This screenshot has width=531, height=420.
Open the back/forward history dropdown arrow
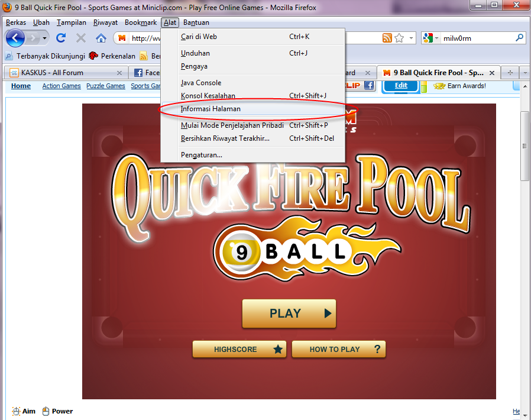point(44,38)
